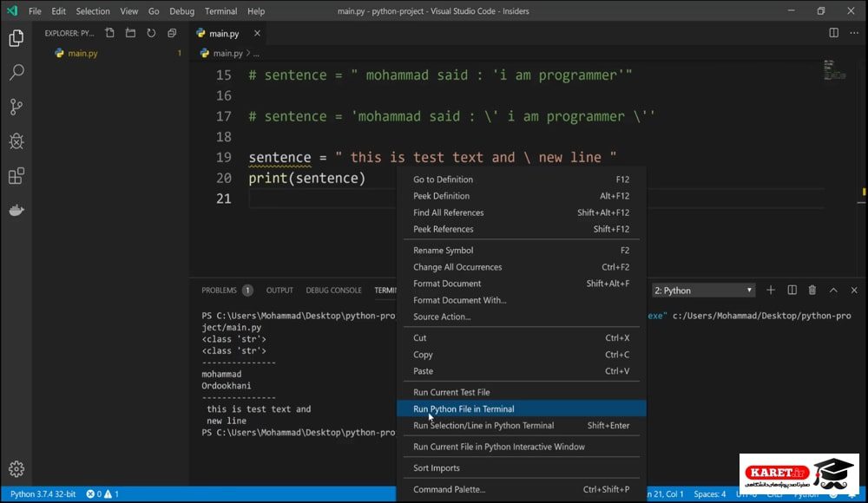Click the New Folder icon in Explorer
This screenshot has width=868, height=503.
pos(131,33)
